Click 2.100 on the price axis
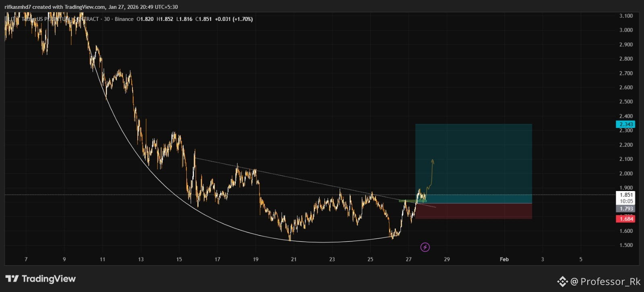The image size is (644, 292). tap(626, 159)
